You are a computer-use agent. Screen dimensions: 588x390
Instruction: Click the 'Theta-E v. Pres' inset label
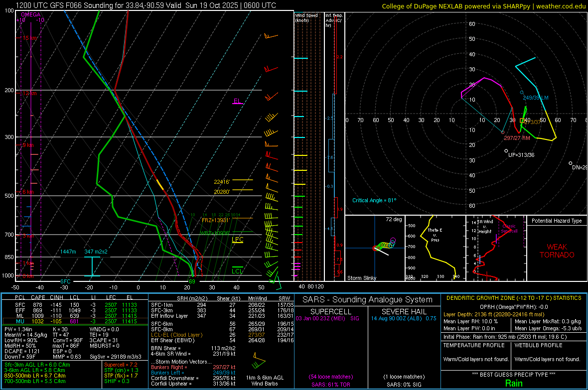[x=435, y=235]
